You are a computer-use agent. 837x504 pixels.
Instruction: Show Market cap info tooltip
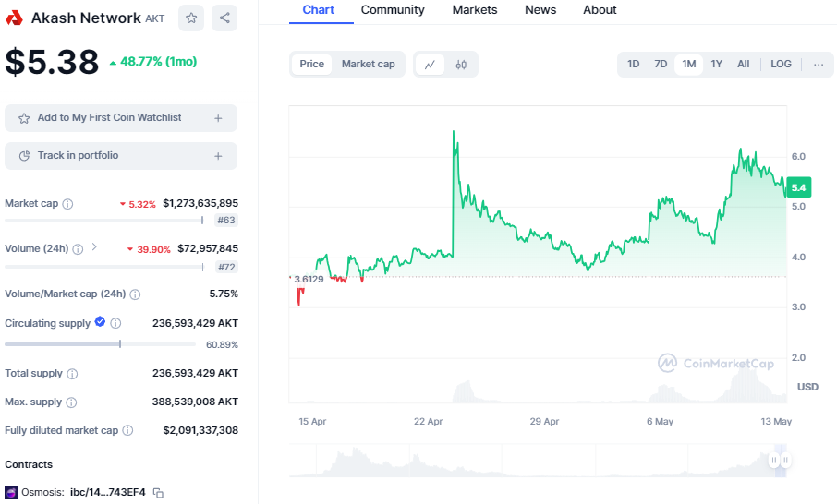click(67, 204)
